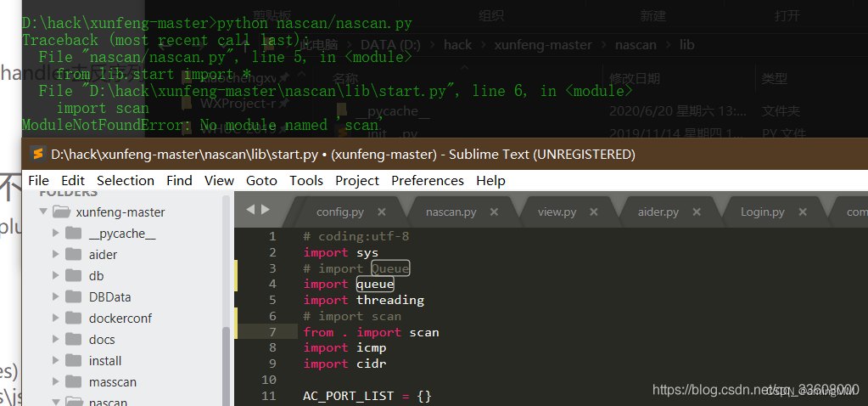The height and width of the screenshot is (406, 868).
Task: Expand the masscan folder
Action: pyautogui.click(x=55, y=381)
